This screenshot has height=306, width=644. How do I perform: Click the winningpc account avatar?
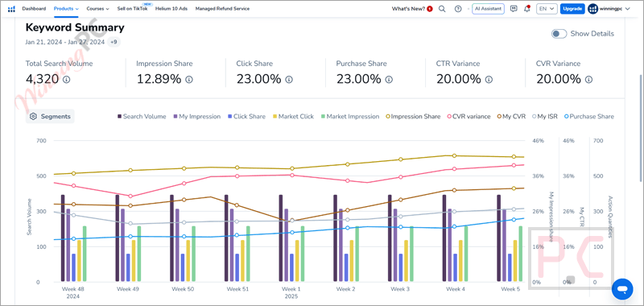coord(592,9)
